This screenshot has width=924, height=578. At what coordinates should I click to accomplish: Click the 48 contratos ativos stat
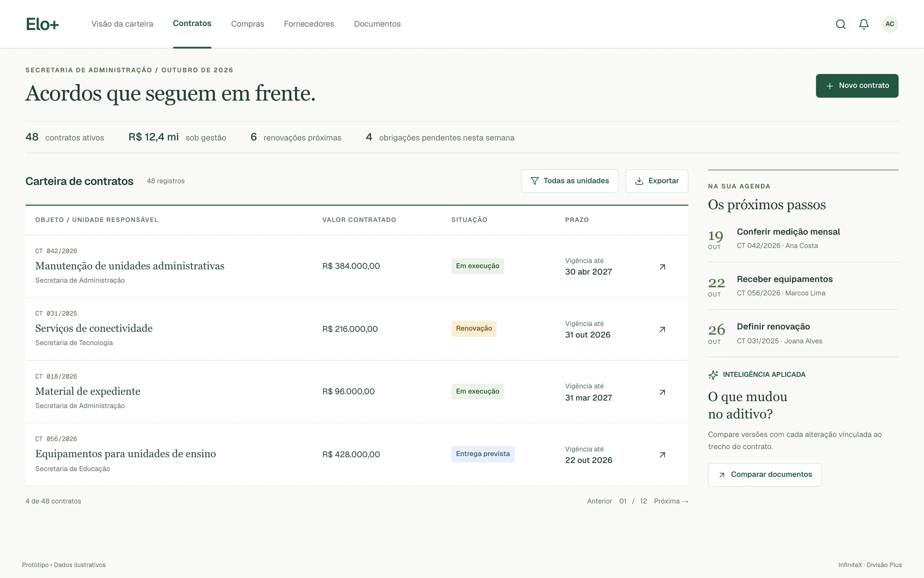(x=65, y=137)
